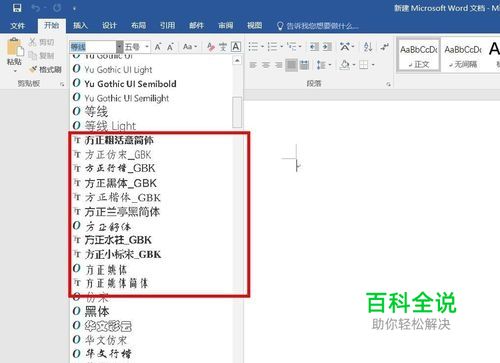Click the Increase Indent icon
Image resolution: width=500 pixels, height=363 pixels.
point(327,47)
